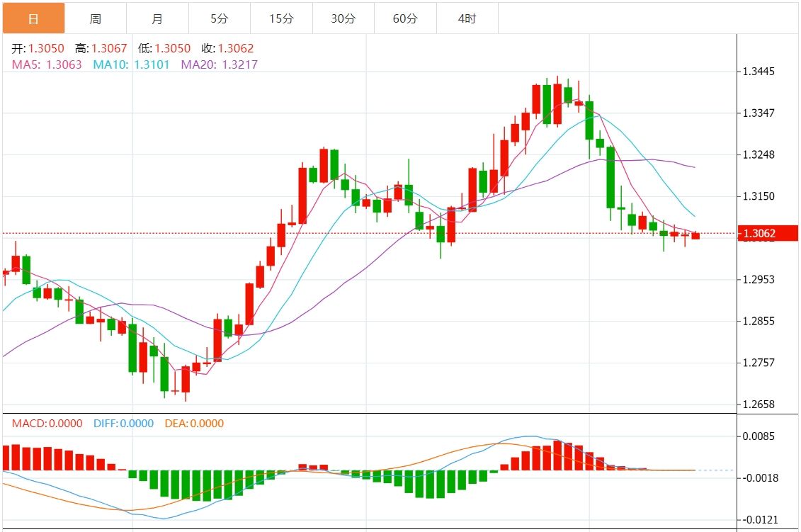The image size is (801, 532).
Task: Click the DEA indicator label
Action: (x=193, y=424)
